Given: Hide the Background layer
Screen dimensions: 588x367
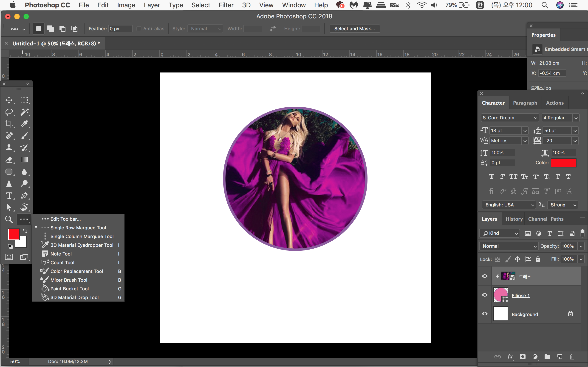Looking at the screenshot, I should coord(485,314).
